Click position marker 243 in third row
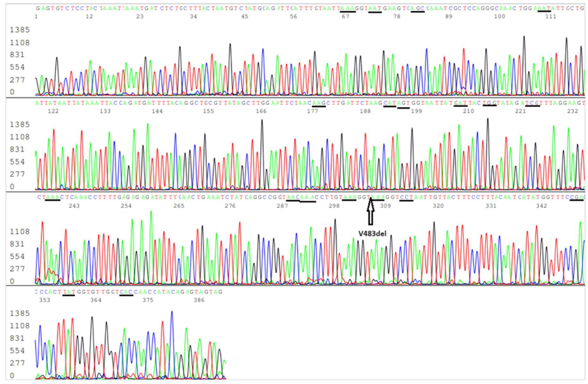This screenshot has height=384, width=588. pos(74,206)
